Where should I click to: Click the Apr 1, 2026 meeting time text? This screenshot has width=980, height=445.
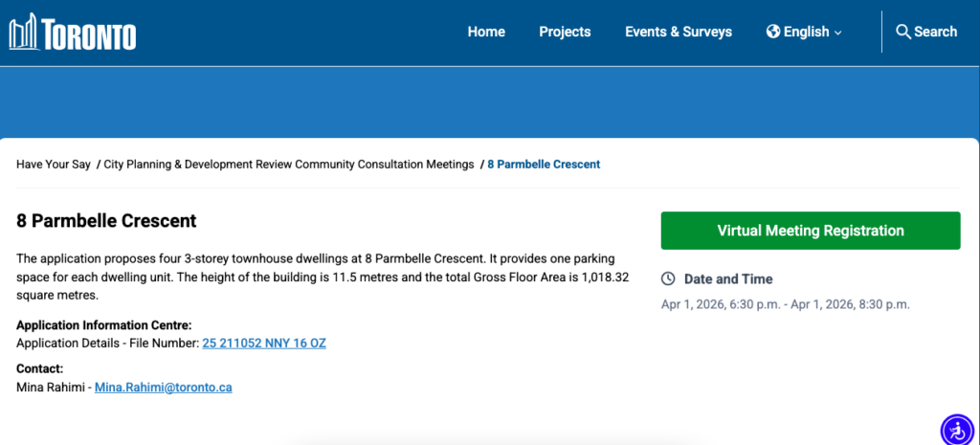[785, 304]
